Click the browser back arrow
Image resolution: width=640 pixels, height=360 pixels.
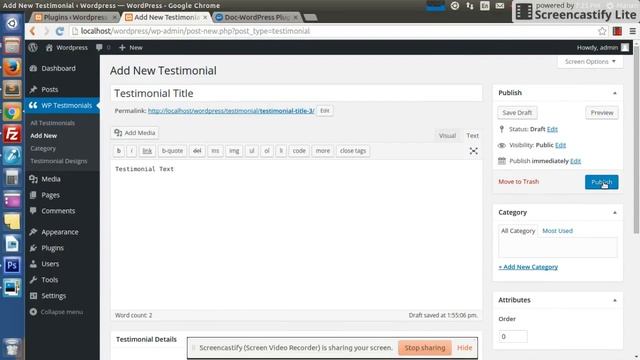pos(33,31)
